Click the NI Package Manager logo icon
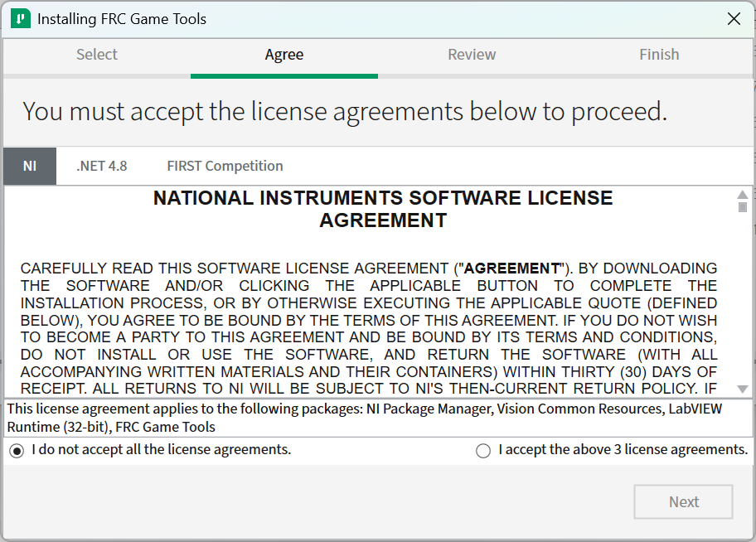Screen dimensions: 756x542 click(19, 17)
